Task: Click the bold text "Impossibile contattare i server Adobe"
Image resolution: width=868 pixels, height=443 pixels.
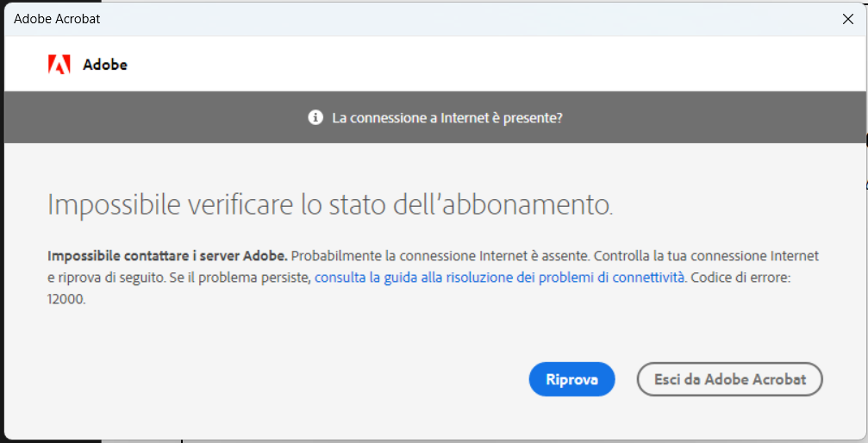Action: pyautogui.click(x=167, y=256)
